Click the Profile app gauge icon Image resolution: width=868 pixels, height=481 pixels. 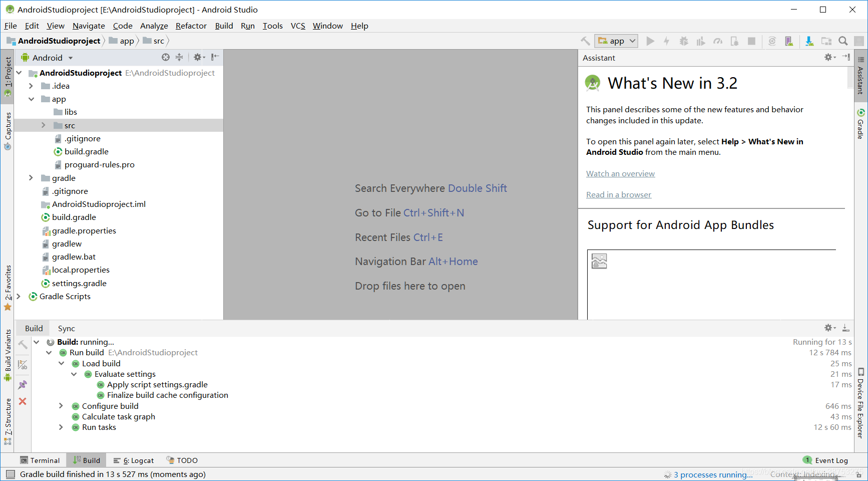click(718, 41)
